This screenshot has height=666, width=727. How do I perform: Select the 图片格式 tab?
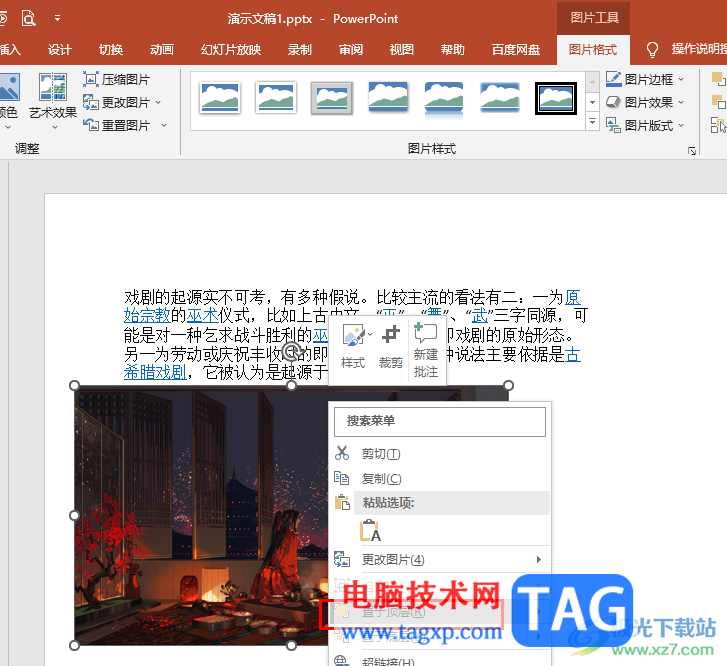tap(593, 49)
